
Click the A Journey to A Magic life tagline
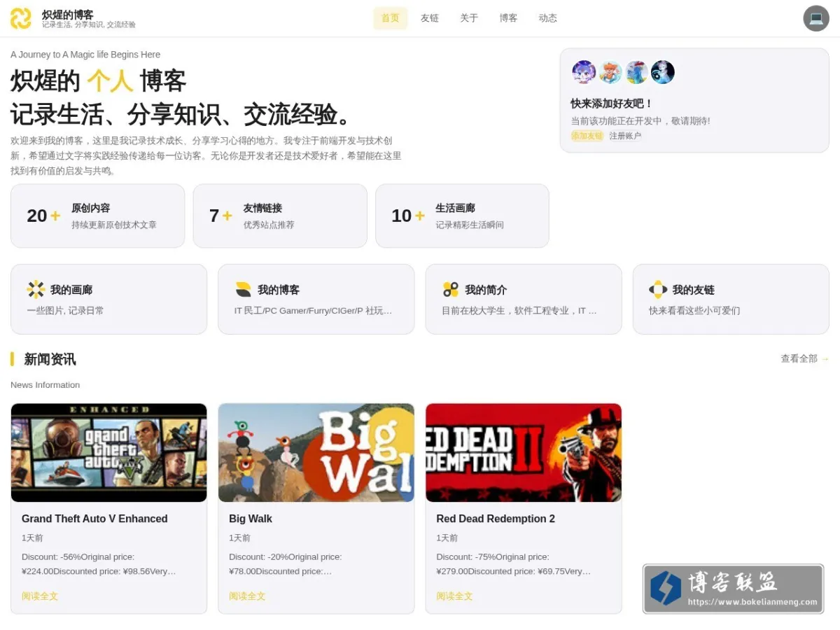[x=85, y=55]
